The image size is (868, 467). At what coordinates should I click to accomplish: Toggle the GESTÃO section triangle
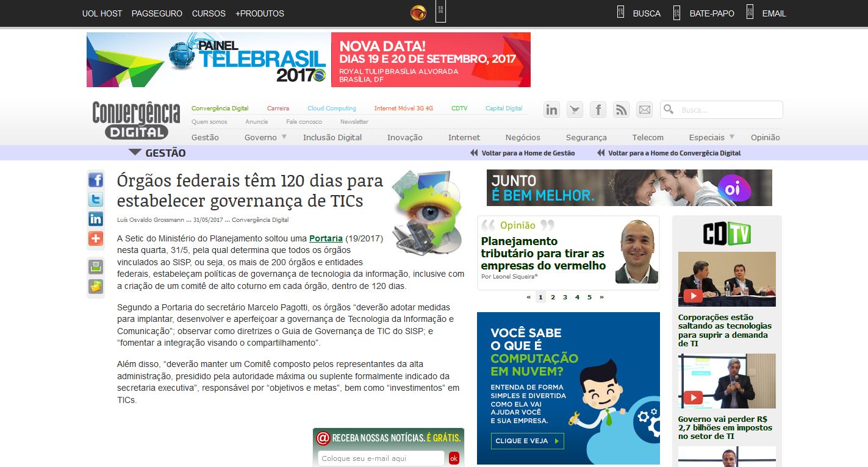coord(135,152)
